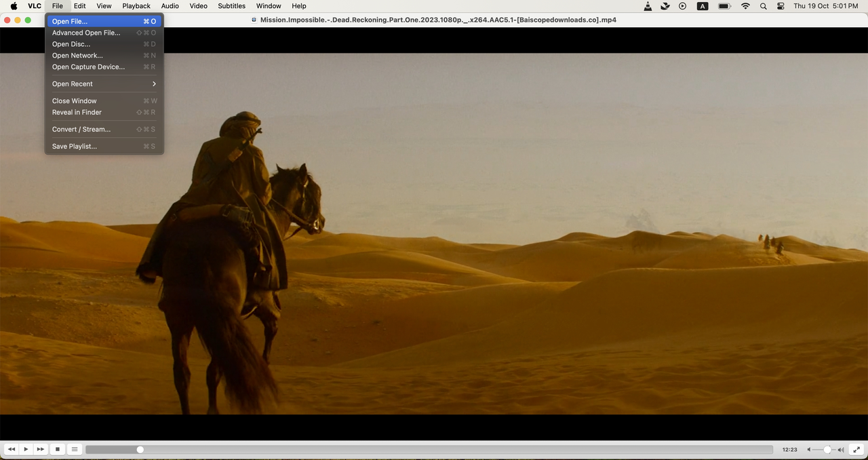Toggle the playlist view button

pyautogui.click(x=75, y=449)
